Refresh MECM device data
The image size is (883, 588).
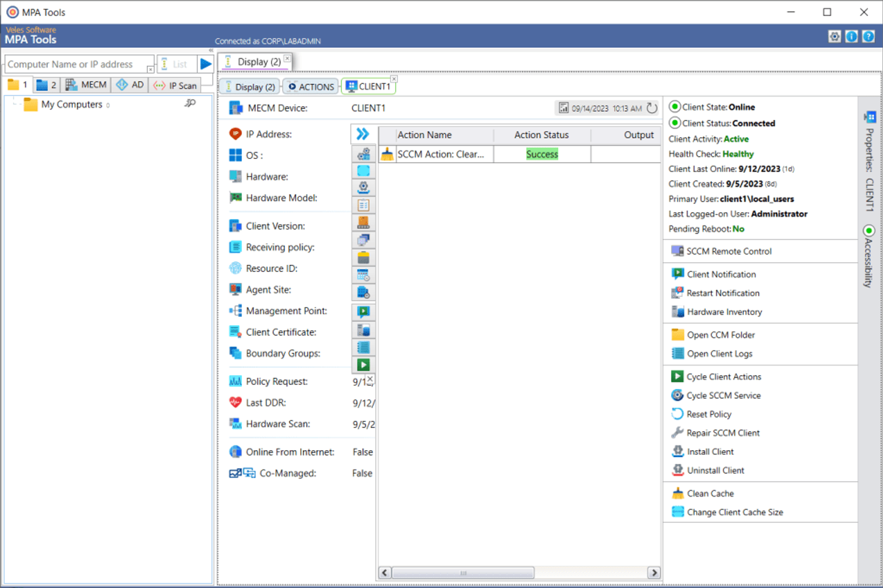pos(652,108)
